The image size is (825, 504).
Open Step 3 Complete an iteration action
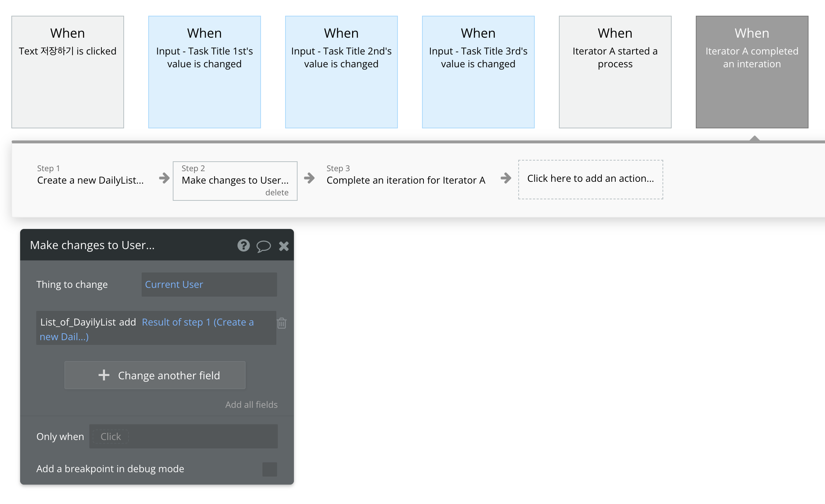(406, 180)
